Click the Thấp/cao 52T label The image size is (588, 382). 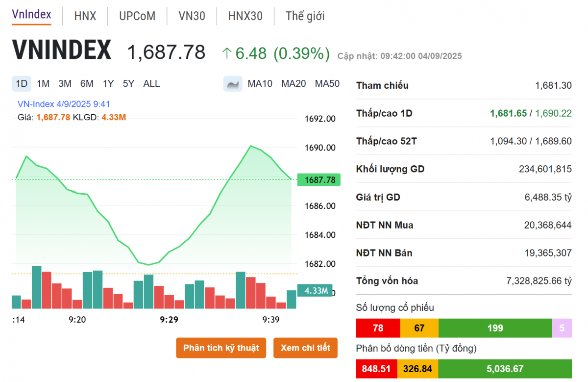(x=387, y=142)
